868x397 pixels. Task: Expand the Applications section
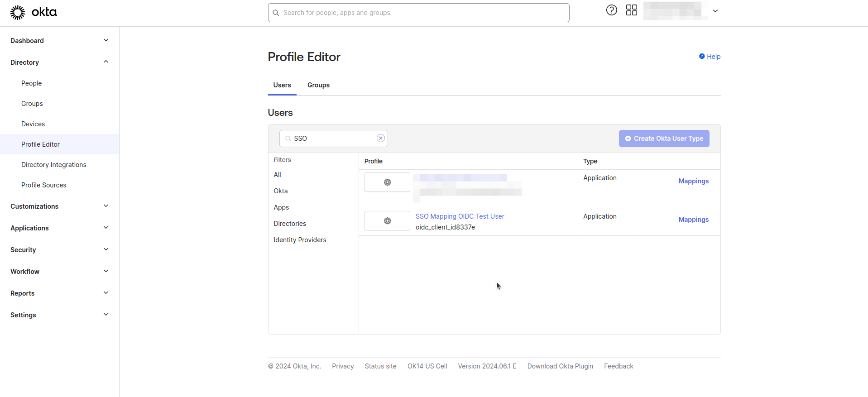pyautogui.click(x=59, y=228)
